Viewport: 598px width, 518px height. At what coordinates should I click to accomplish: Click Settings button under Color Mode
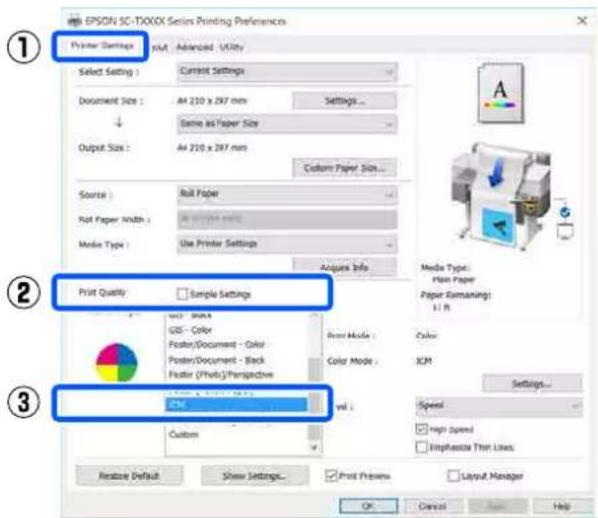[532, 383]
